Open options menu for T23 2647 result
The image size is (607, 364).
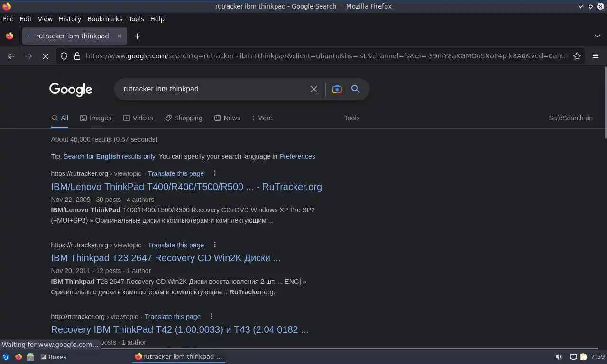click(215, 245)
